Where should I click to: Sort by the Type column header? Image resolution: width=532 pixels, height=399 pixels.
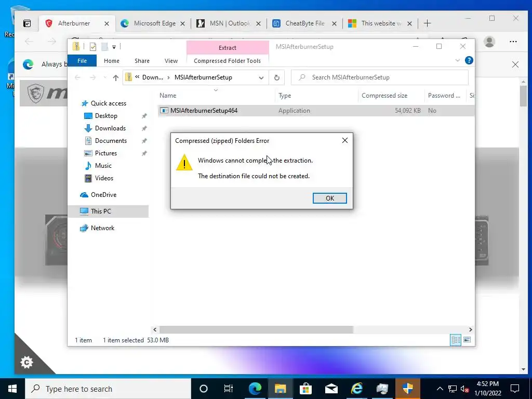pos(316,96)
